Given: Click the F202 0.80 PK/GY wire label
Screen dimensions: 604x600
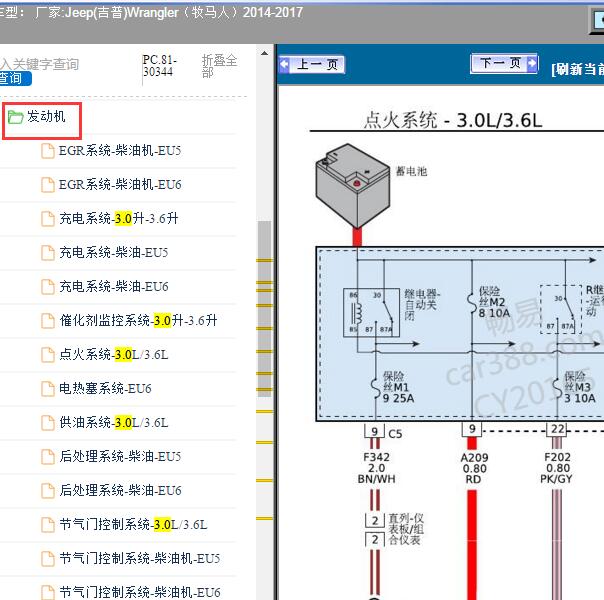Looking at the screenshot, I should coord(557,468).
